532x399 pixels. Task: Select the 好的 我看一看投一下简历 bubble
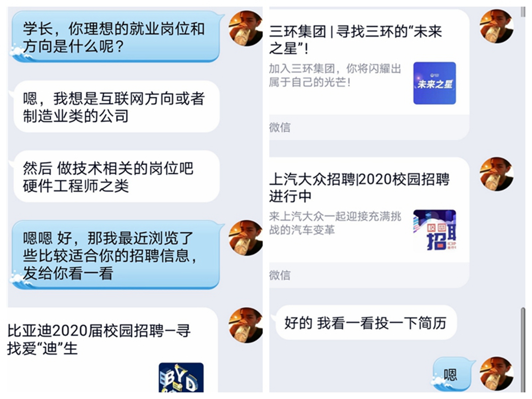(x=366, y=323)
